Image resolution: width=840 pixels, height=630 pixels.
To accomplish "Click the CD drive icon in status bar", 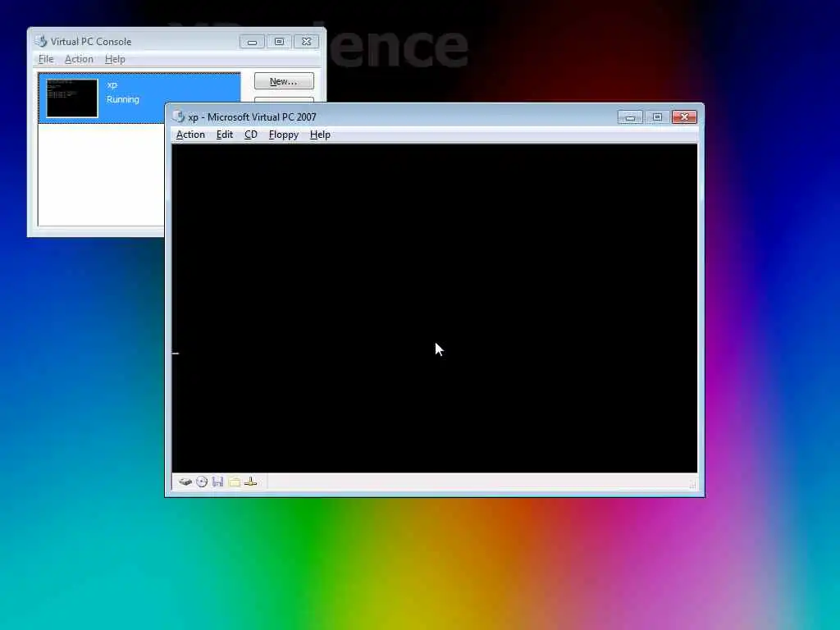I will 202,482.
